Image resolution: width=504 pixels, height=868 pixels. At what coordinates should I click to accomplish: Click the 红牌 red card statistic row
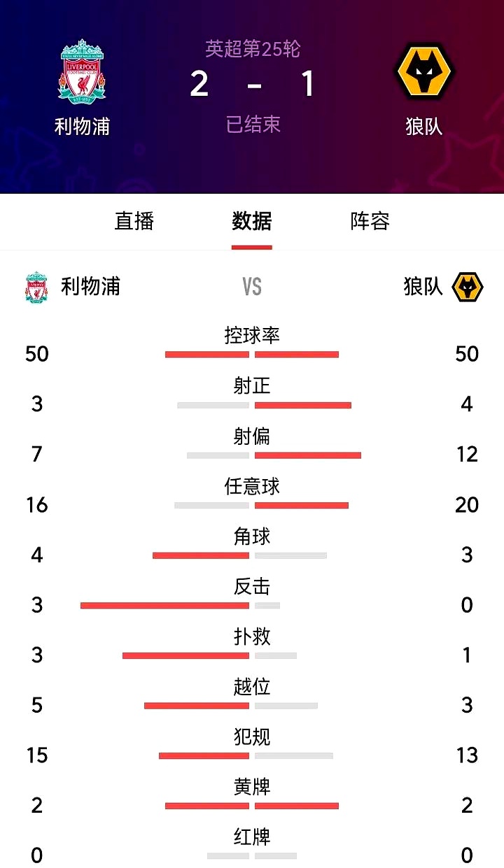point(251,844)
